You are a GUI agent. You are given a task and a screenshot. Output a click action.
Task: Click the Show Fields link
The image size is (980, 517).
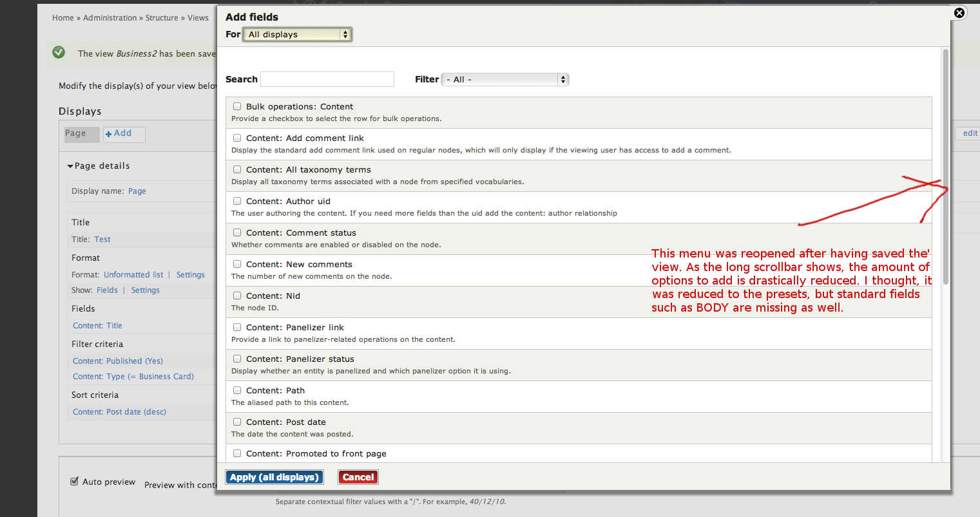107,290
